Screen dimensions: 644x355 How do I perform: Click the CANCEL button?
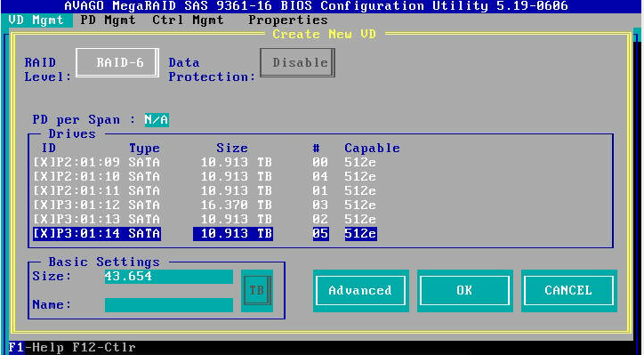(569, 290)
